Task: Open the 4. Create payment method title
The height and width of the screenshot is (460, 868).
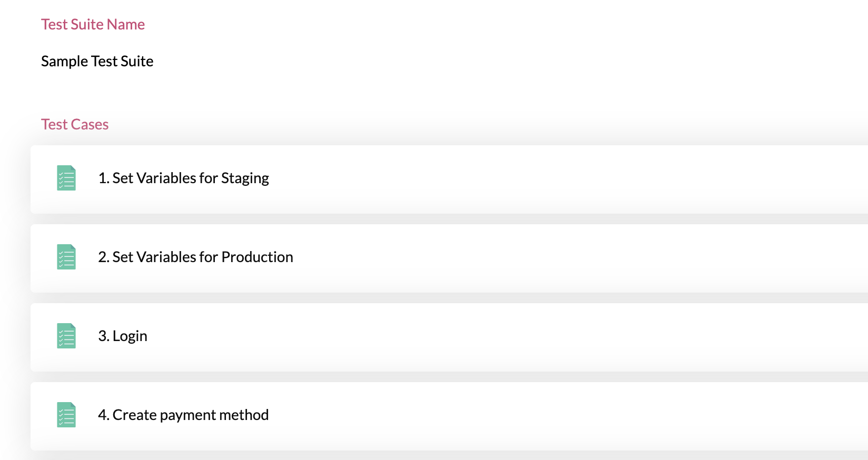Action: click(x=183, y=415)
